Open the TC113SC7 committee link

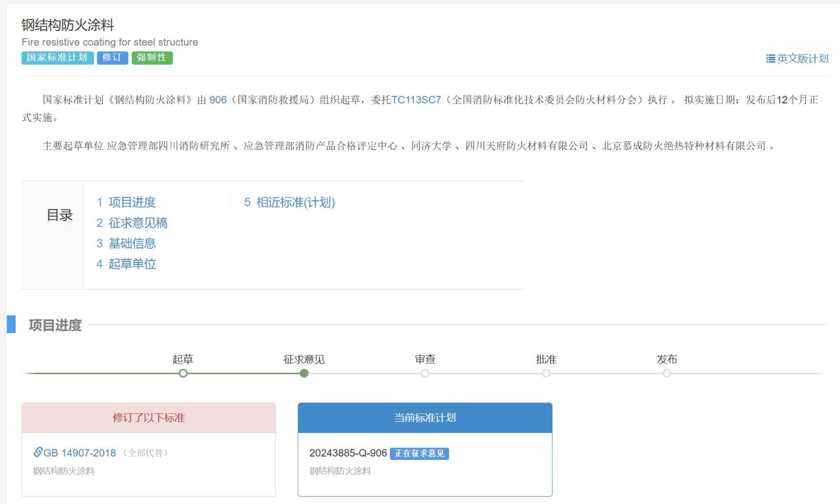coord(416,100)
